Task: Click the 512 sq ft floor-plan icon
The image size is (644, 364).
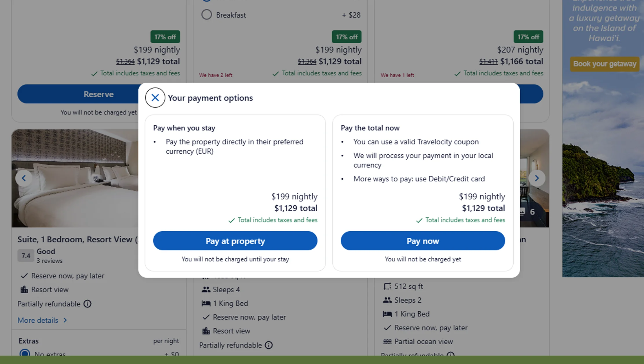Action: pyautogui.click(x=387, y=286)
